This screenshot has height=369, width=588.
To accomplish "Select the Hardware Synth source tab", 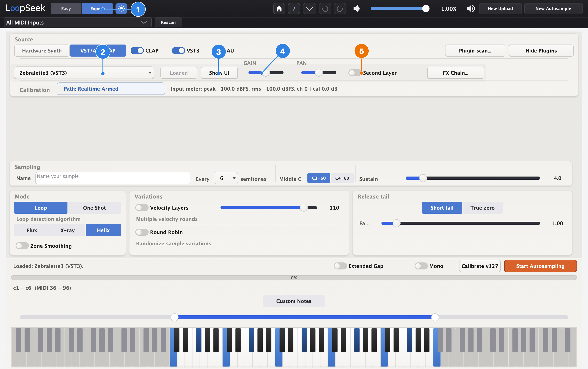I will (42, 51).
